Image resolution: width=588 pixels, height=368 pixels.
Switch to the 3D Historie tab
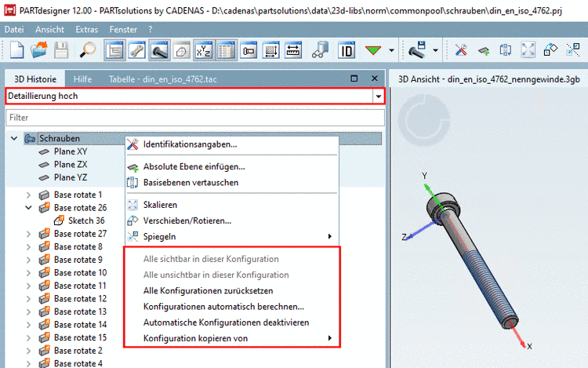[x=35, y=79]
